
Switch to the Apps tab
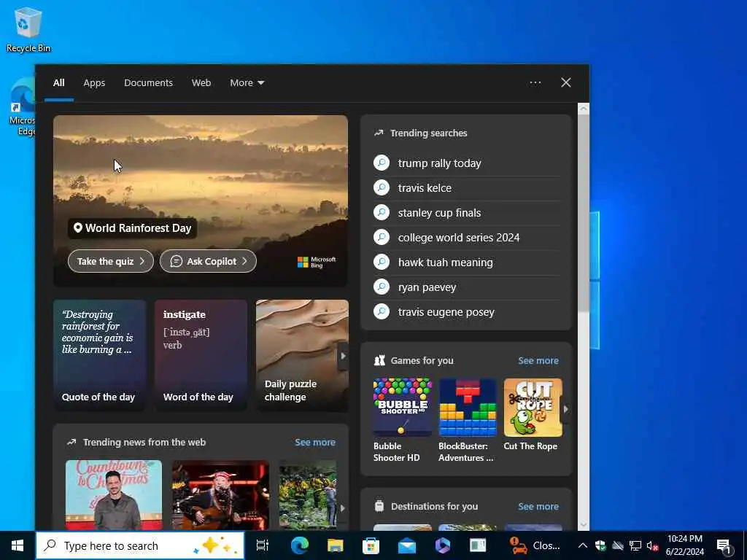(x=94, y=83)
